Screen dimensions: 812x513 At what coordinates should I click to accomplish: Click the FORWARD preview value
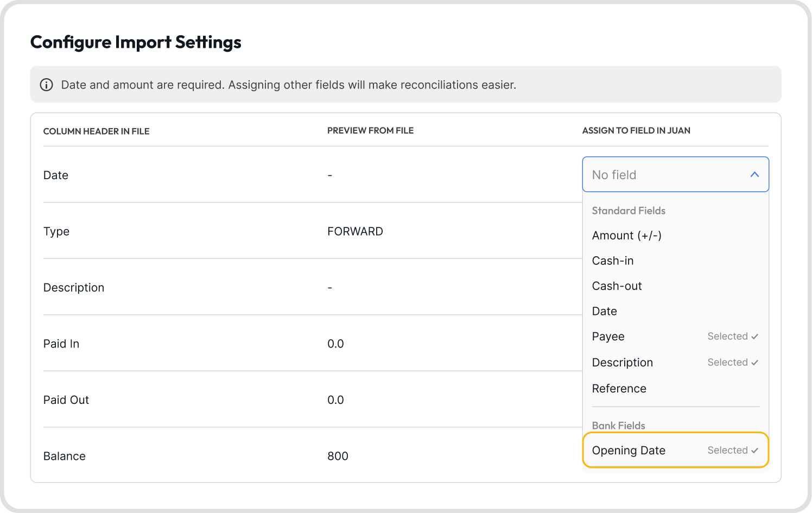pyautogui.click(x=355, y=231)
